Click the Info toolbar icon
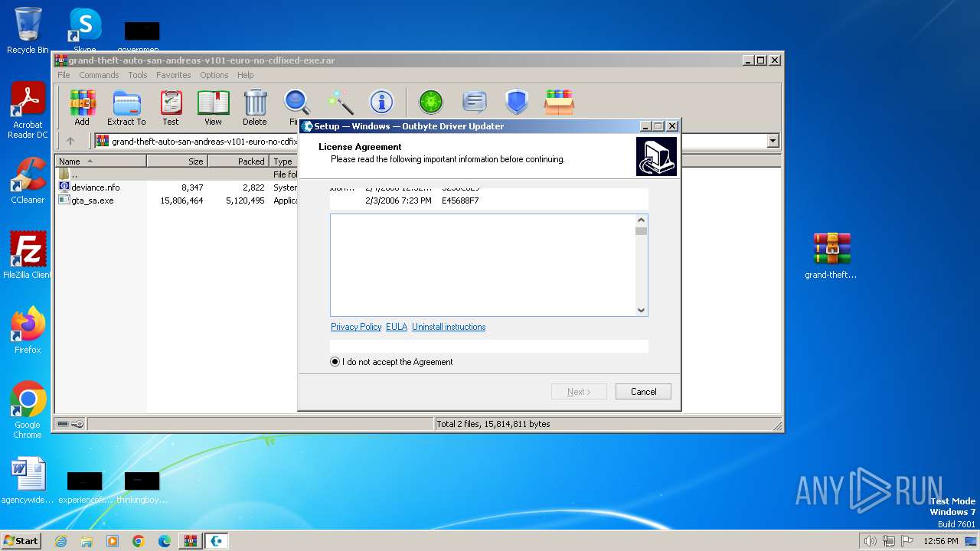The height and width of the screenshot is (551, 980). click(381, 102)
